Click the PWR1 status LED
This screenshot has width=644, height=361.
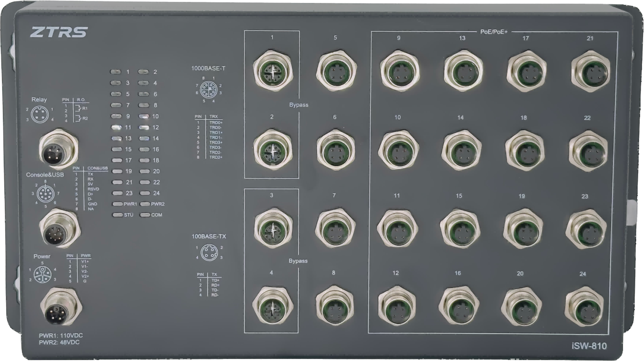pyautogui.click(x=117, y=204)
